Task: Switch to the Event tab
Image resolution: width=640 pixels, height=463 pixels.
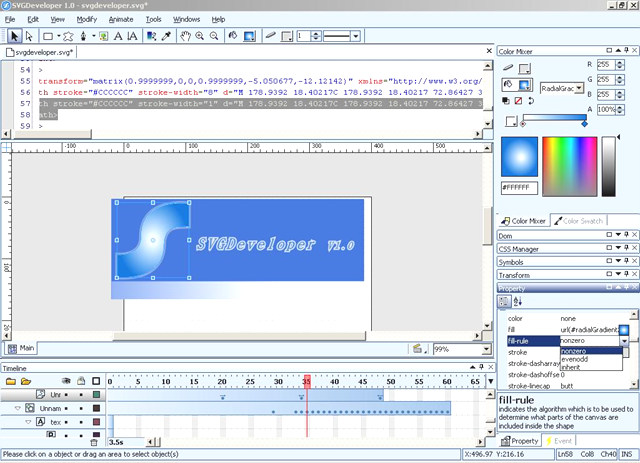Action: 559,441
